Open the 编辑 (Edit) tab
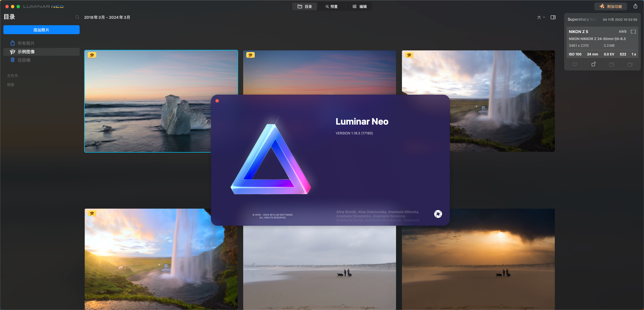Screen dimensions: 644x310 (x=359, y=6)
